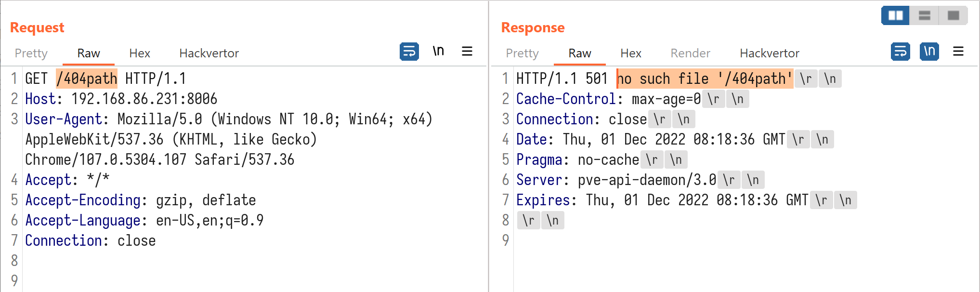Viewport: 980px width, 292px height.
Task: Select combined single-panel layout icon
Action: 953,15
